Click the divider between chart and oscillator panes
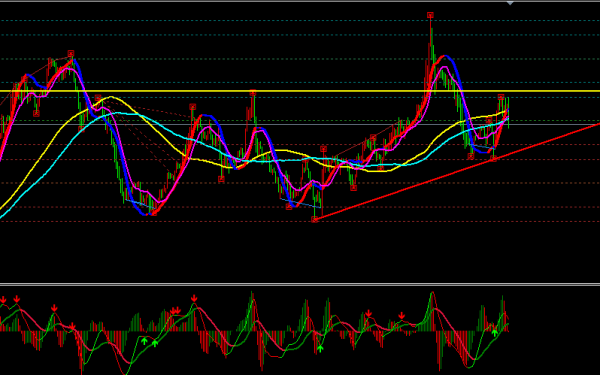 tap(300, 284)
